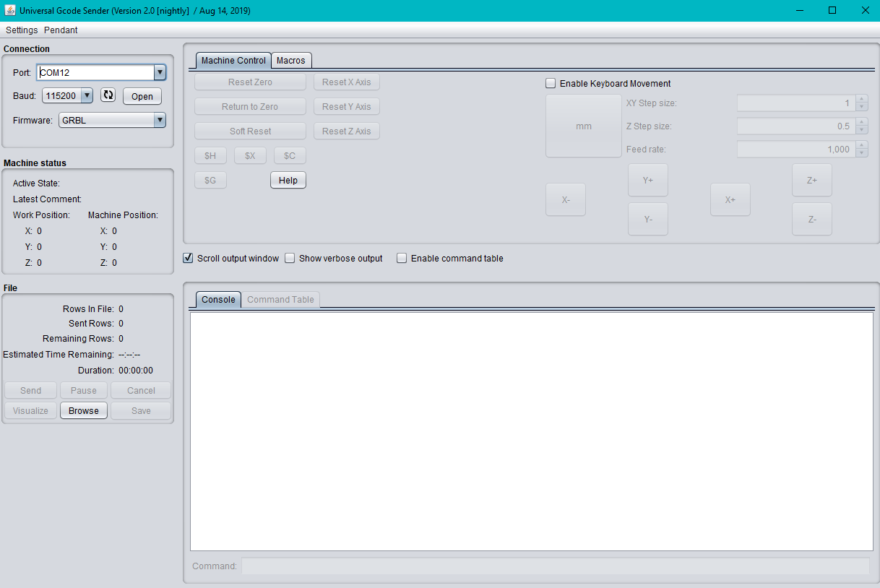Increase Feed rate with up arrow

(x=861, y=145)
